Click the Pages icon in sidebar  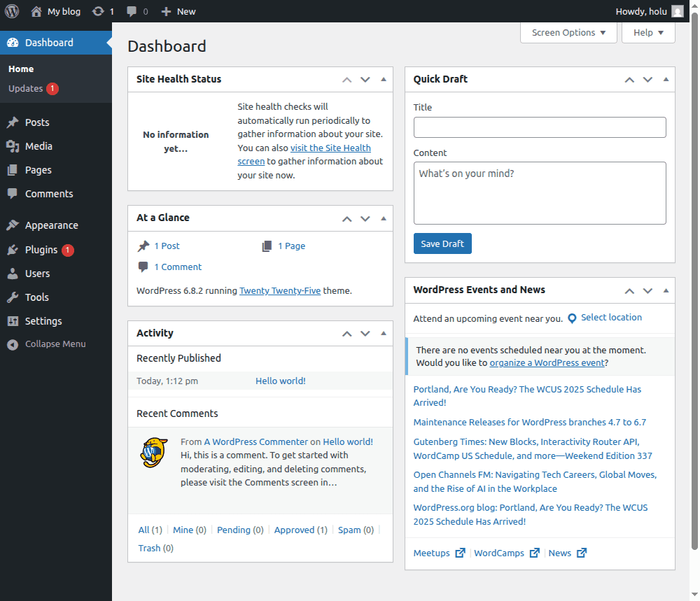13,170
